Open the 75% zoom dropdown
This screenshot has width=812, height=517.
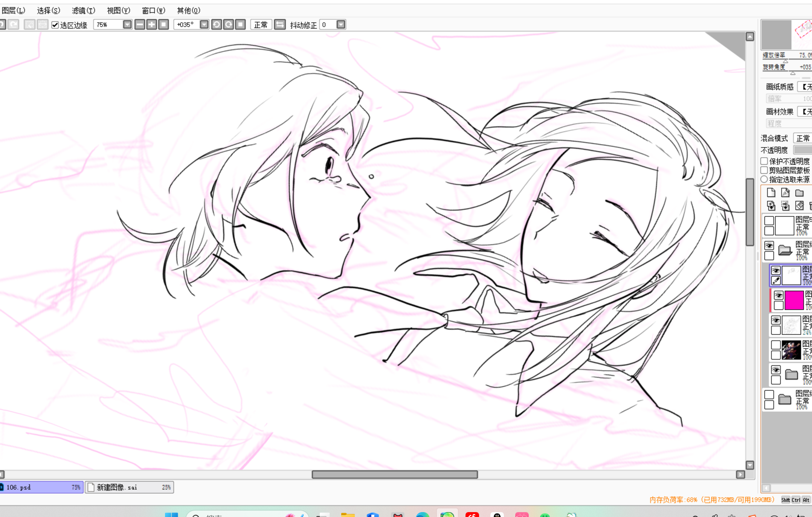point(127,25)
